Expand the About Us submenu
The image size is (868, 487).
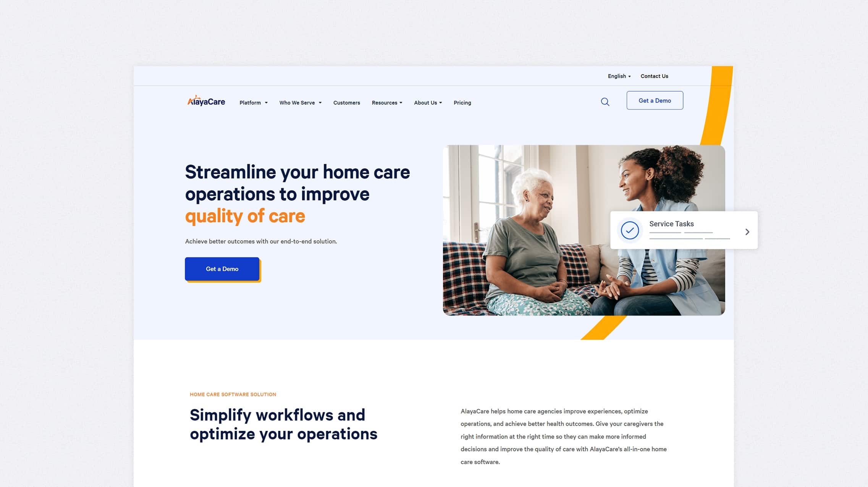coord(428,102)
